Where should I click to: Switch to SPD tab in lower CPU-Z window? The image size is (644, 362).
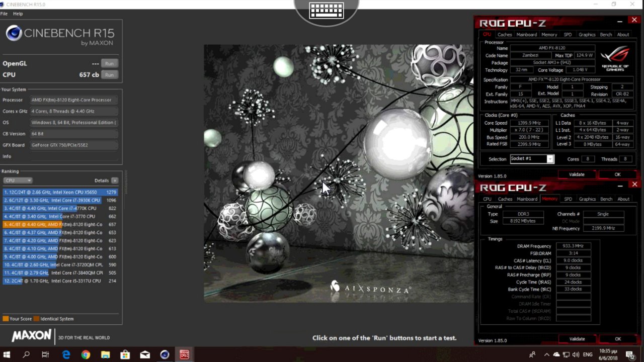tap(568, 199)
